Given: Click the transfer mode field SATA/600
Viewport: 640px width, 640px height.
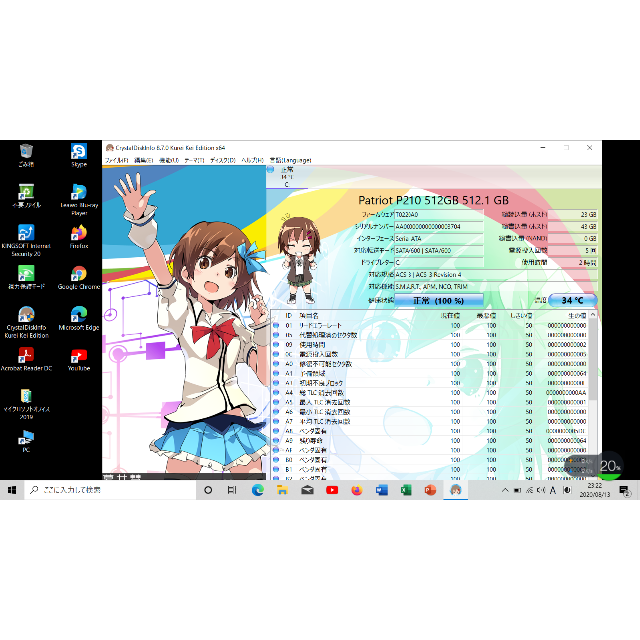Looking at the screenshot, I should (x=439, y=250).
